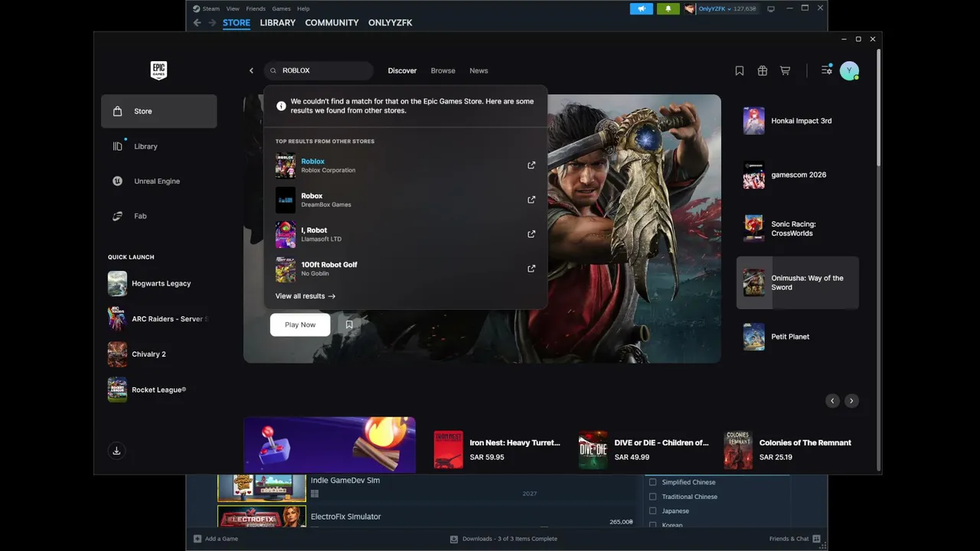Switch to the Epic News tab
This screenshot has height=551, width=980.
point(479,70)
